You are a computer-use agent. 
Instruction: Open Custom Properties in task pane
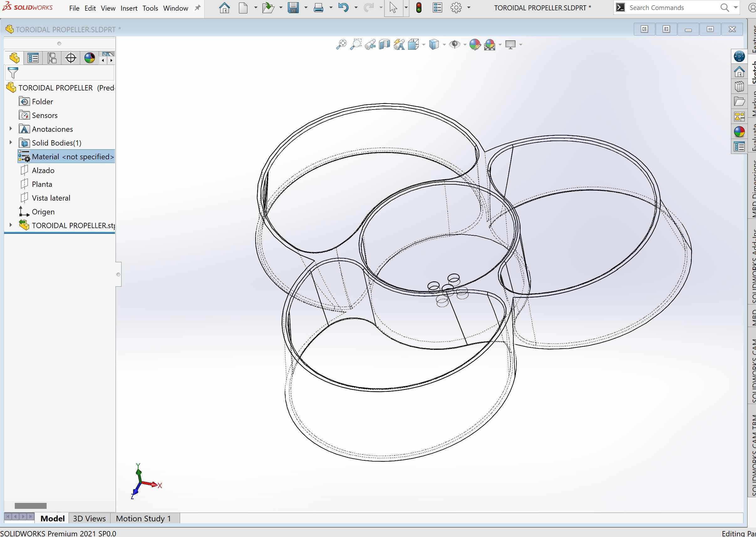[739, 146]
